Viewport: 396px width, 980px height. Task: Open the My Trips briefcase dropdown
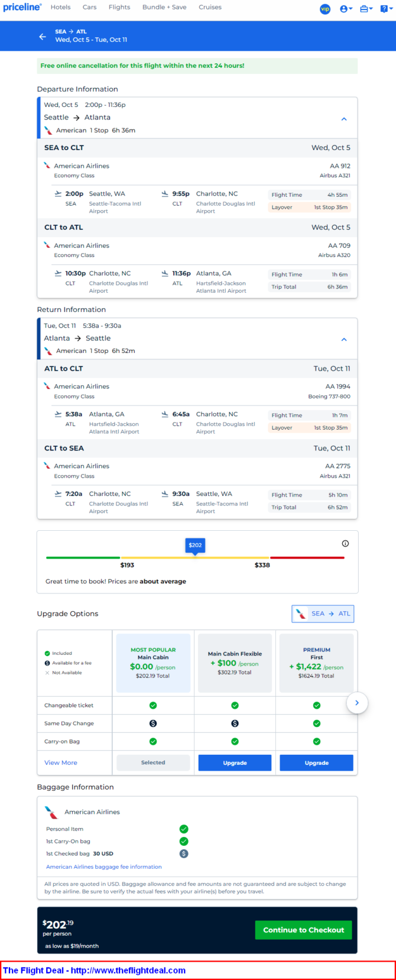pos(366,9)
